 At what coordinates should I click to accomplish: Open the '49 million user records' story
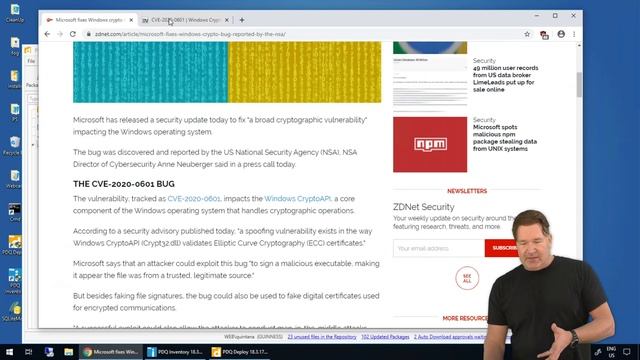tap(505, 79)
